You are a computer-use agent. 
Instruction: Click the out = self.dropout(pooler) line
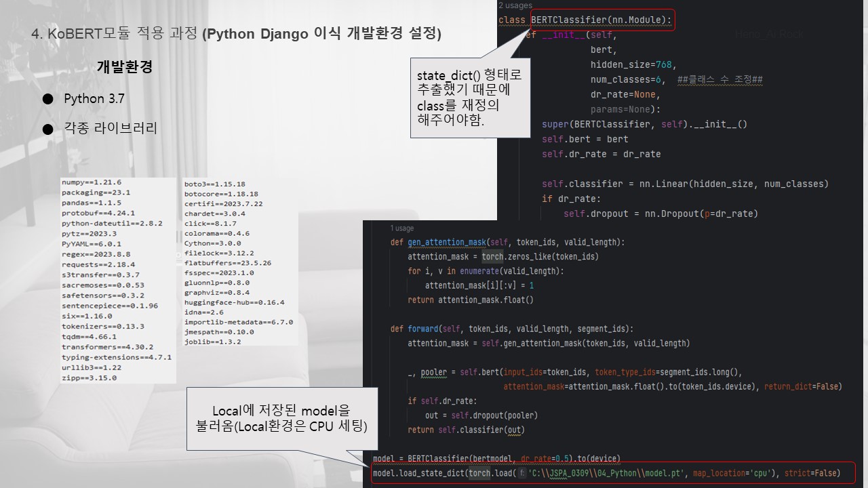tap(481, 415)
